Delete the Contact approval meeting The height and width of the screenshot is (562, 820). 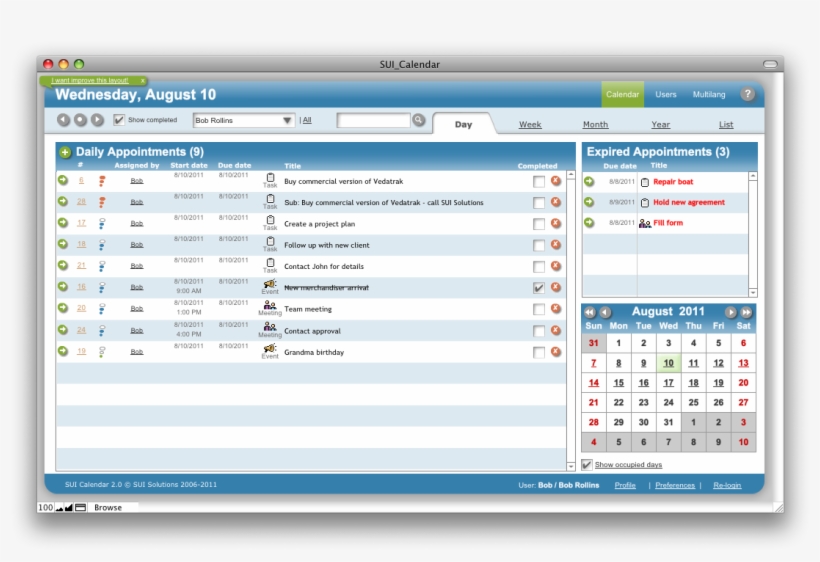point(556,330)
